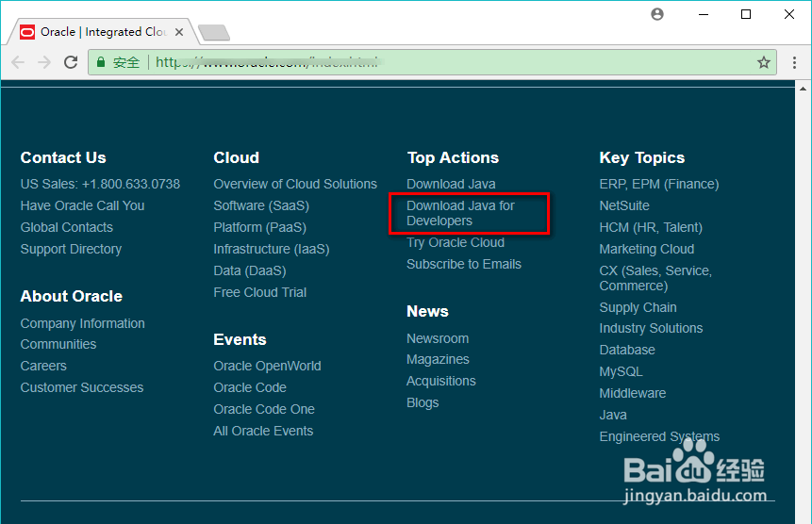Viewport: 812px width, 524px height.
Task: Open Have Oracle Call You link
Action: pyautogui.click(x=82, y=205)
